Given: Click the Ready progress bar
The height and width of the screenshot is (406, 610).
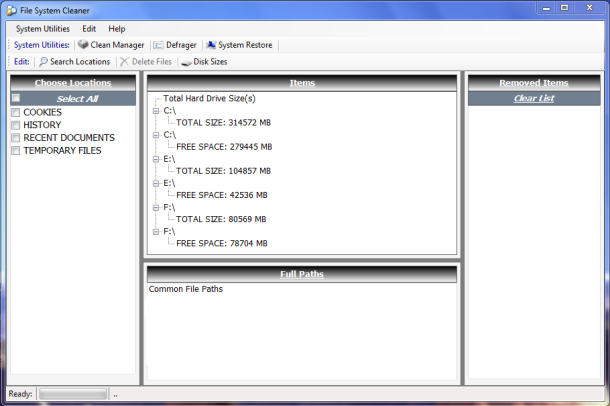Looking at the screenshot, I should tap(73, 394).
